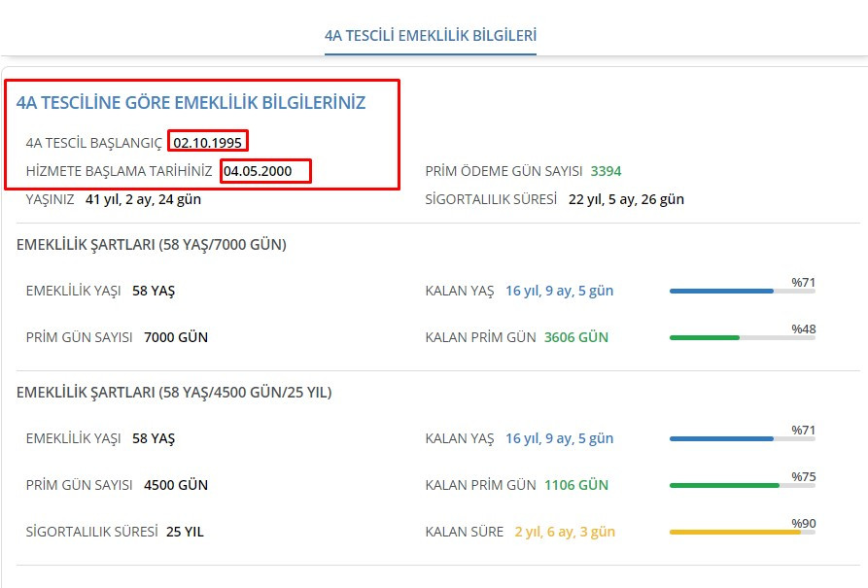The image size is (868, 588).
Task: Click the sigortalılık süresi value 25 YIL
Action: tap(185, 532)
